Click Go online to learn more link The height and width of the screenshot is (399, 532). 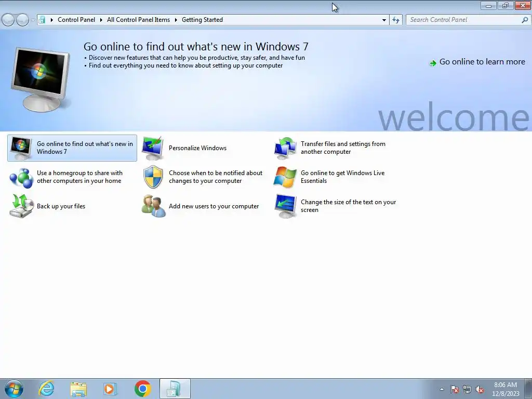pyautogui.click(x=482, y=62)
